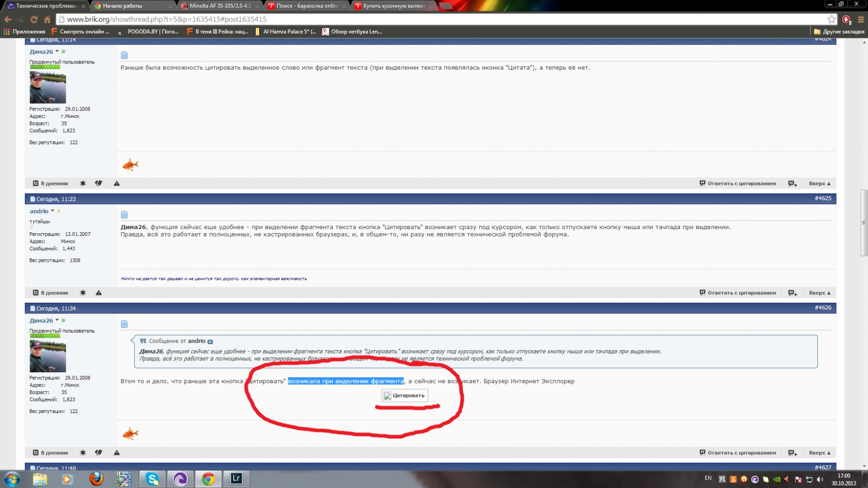
Task: Click the reputation star icon in post #4626
Action: pyautogui.click(x=83, y=453)
